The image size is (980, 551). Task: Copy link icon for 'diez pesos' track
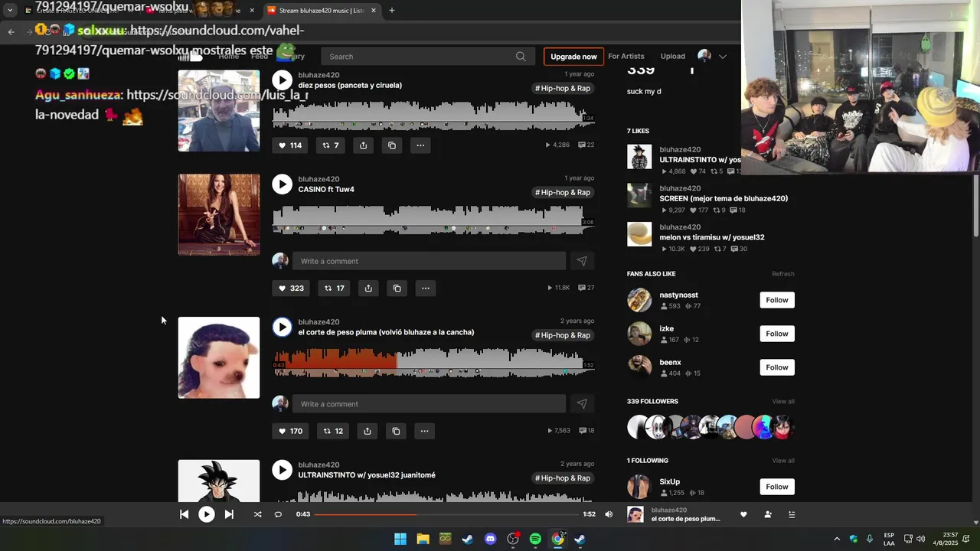click(x=392, y=145)
